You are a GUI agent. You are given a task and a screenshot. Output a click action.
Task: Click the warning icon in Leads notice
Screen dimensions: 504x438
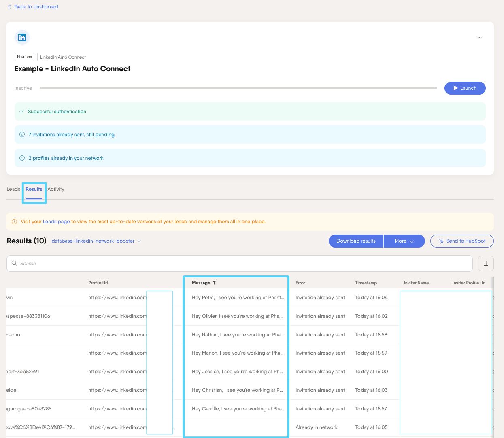click(x=14, y=222)
